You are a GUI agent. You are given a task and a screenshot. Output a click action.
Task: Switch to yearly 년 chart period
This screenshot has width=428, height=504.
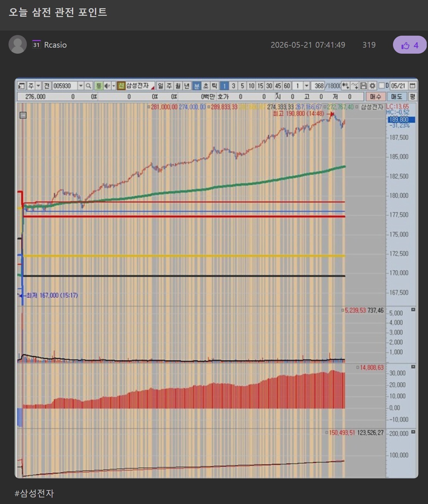pos(187,86)
